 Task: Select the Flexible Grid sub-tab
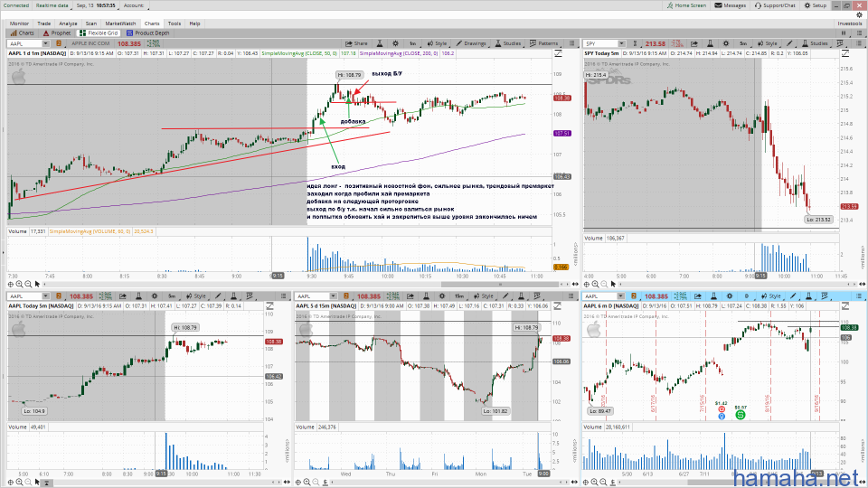pos(99,33)
